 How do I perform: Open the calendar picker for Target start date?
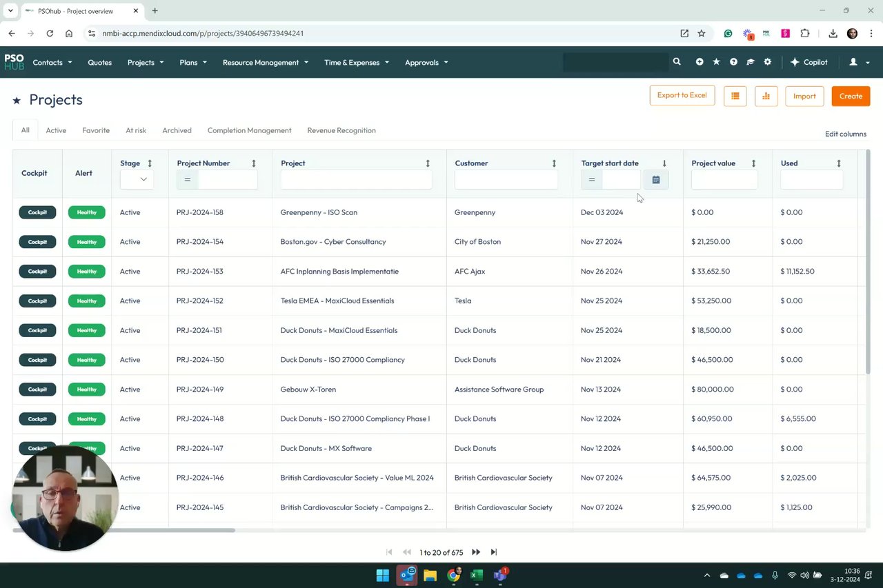[656, 180]
